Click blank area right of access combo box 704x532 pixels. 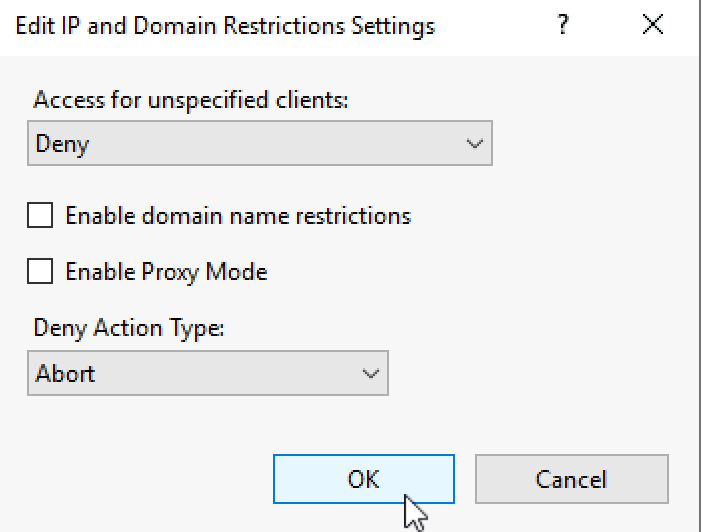[595, 144]
